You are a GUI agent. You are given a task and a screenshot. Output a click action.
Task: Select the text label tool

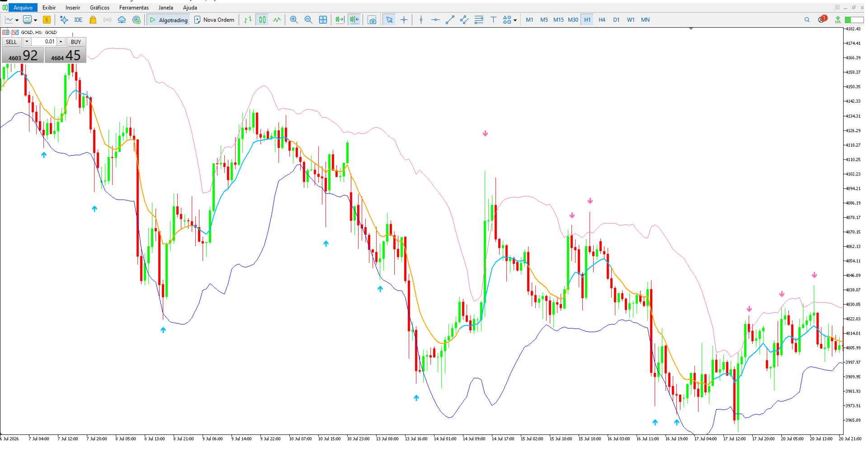(493, 20)
